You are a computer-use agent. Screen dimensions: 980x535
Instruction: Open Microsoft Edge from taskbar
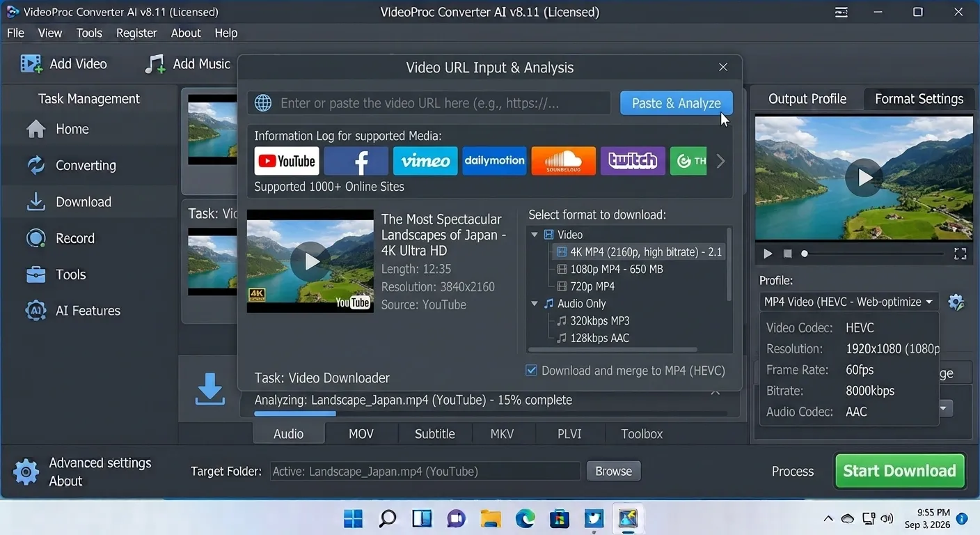(525, 518)
